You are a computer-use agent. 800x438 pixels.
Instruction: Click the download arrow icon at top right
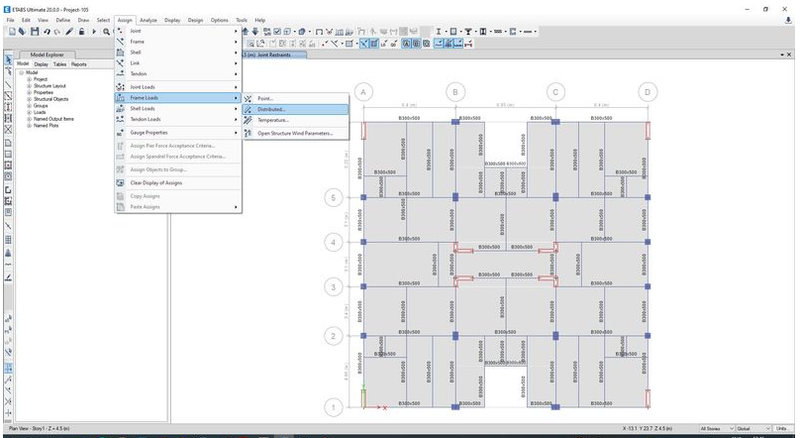788,20
